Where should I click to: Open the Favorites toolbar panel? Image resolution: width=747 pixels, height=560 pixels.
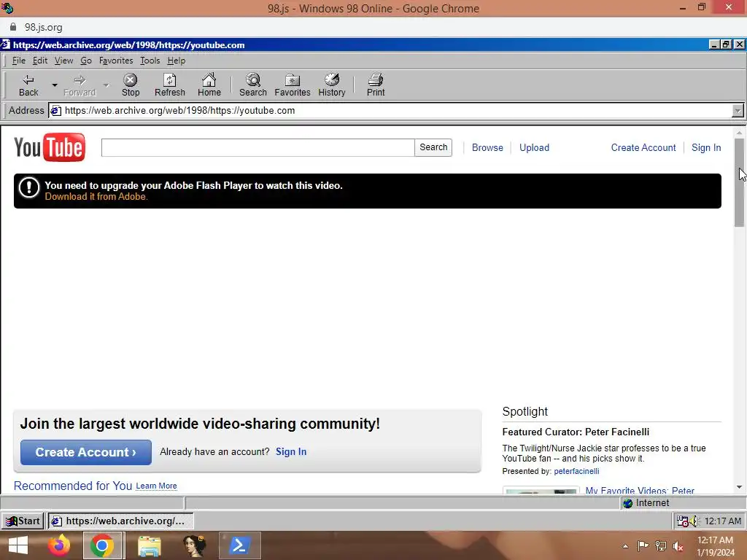click(x=292, y=85)
